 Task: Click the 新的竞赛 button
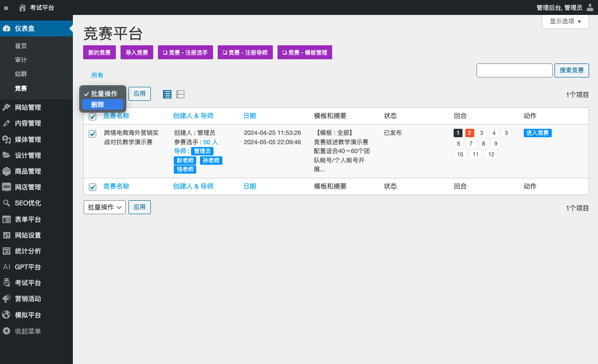100,53
